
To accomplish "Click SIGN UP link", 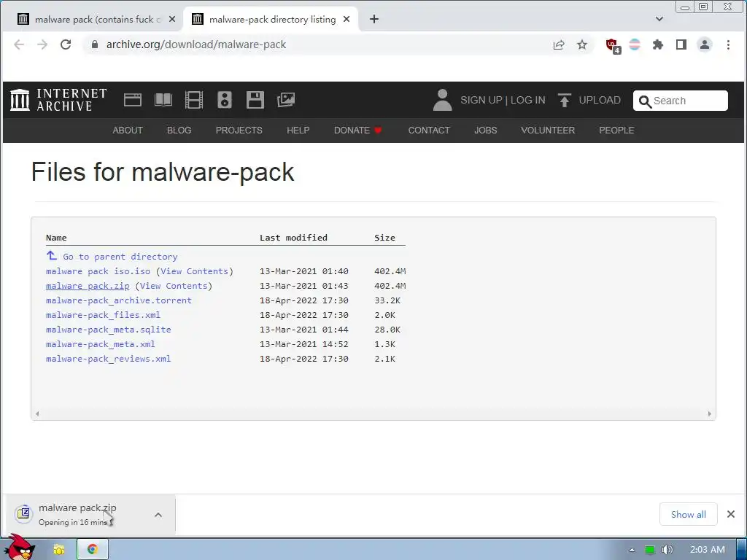I will point(481,100).
